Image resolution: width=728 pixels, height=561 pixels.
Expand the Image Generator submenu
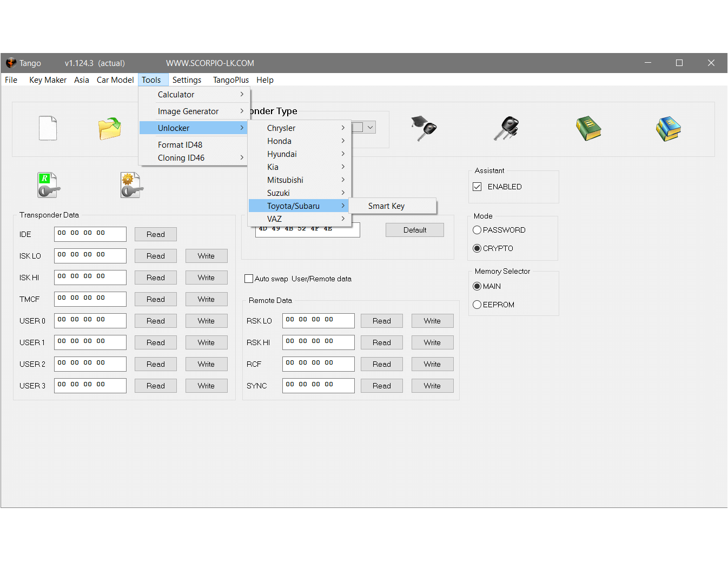194,111
